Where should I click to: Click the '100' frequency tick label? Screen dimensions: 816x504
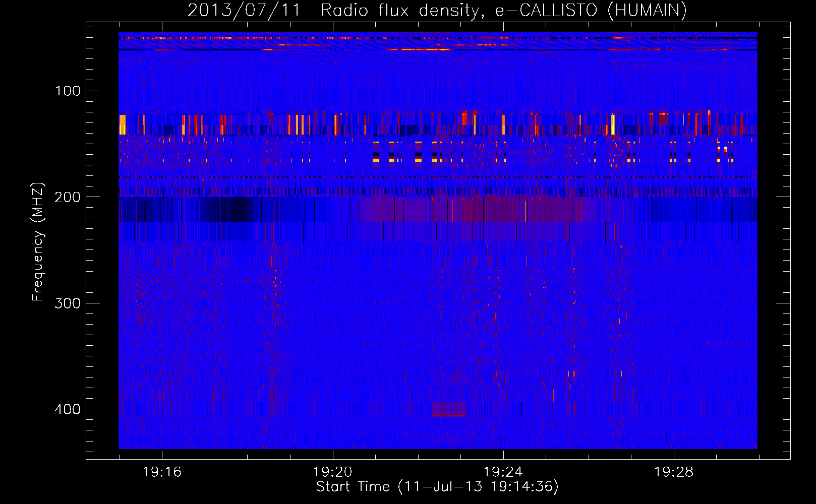(x=68, y=91)
